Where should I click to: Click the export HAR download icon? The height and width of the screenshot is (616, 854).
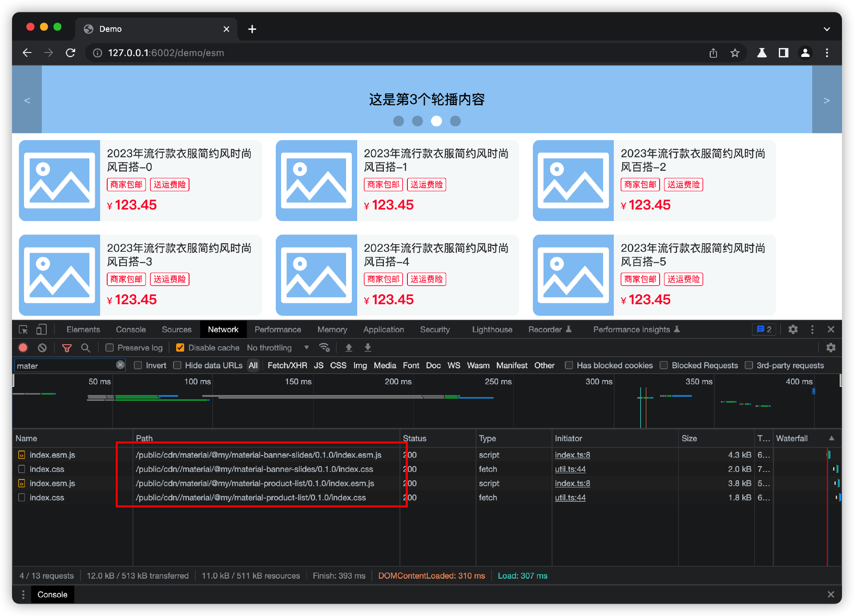click(x=368, y=347)
